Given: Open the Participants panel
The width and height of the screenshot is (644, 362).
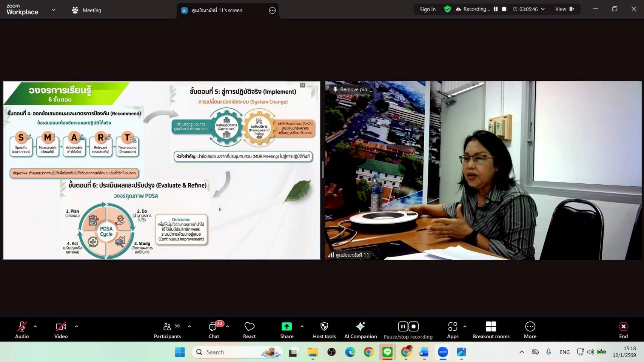Looking at the screenshot, I should [167, 330].
